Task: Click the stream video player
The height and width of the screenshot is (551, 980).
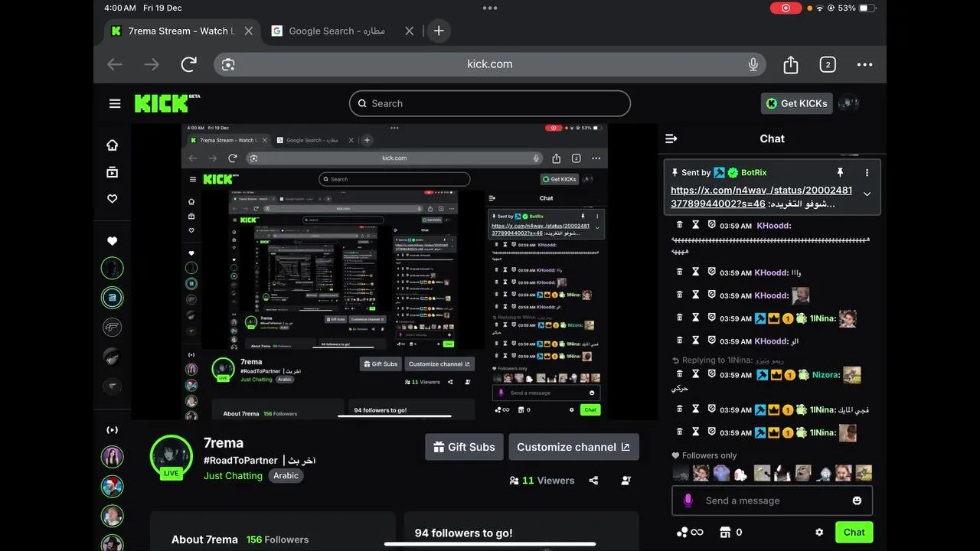Action: (x=394, y=272)
